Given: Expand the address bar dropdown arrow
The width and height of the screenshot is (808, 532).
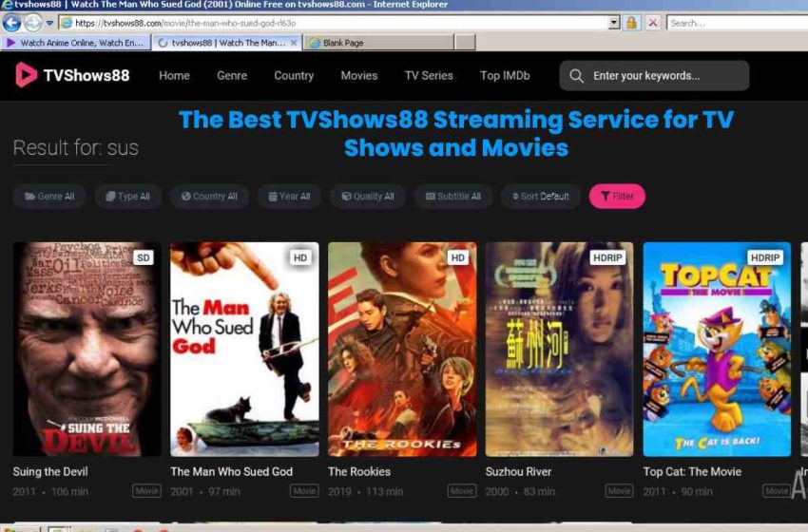Looking at the screenshot, I should pos(614,23).
